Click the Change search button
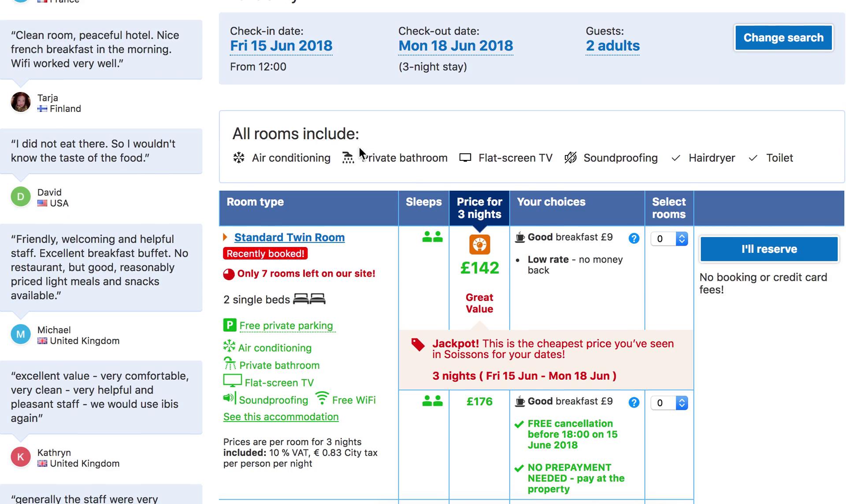The width and height of the screenshot is (846, 504). point(783,37)
